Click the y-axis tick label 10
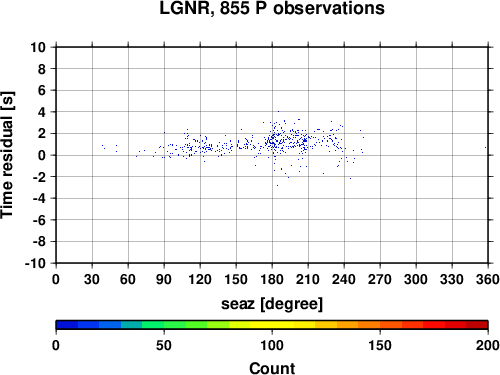 [38, 47]
